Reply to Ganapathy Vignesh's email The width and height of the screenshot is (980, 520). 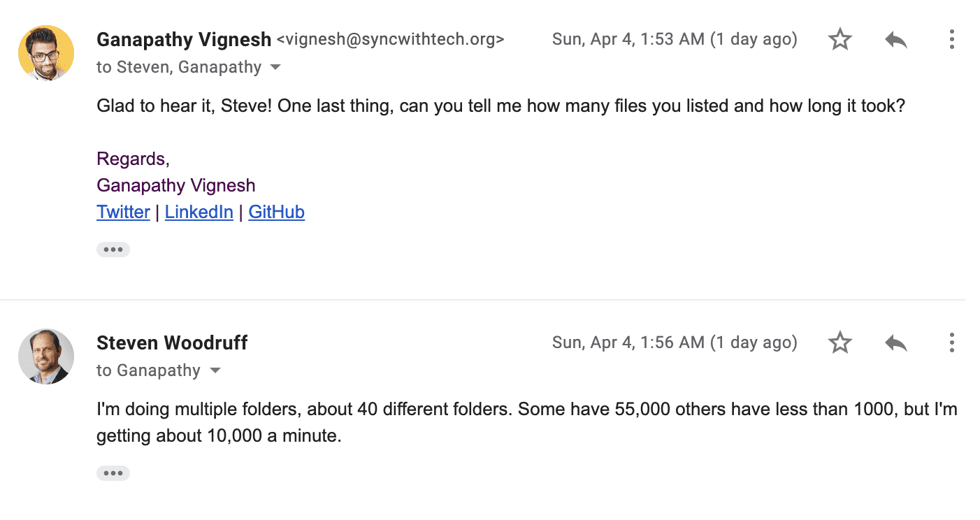pyautogui.click(x=895, y=40)
